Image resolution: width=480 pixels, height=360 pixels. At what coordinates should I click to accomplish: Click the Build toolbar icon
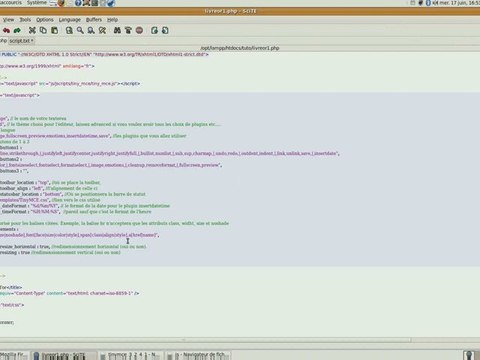coord(128,31)
